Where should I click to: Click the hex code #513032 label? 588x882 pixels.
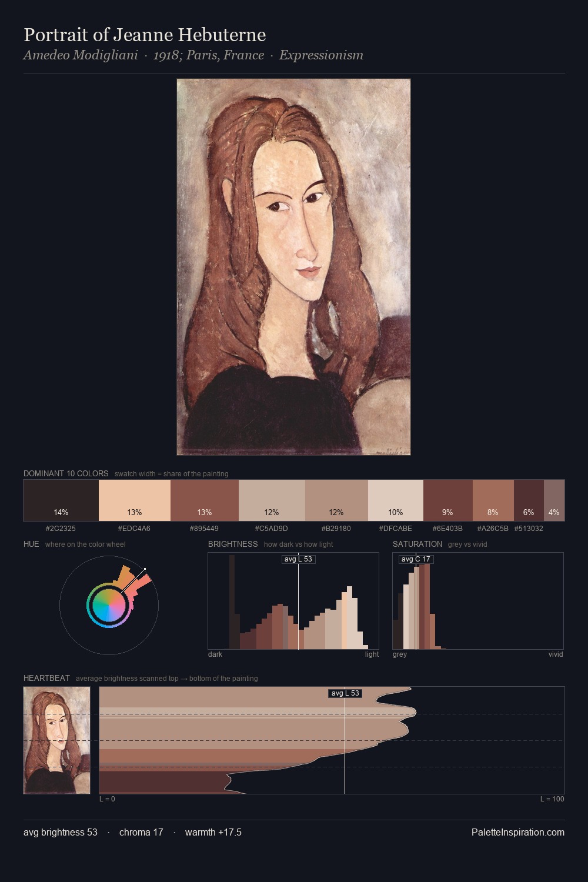tap(529, 528)
